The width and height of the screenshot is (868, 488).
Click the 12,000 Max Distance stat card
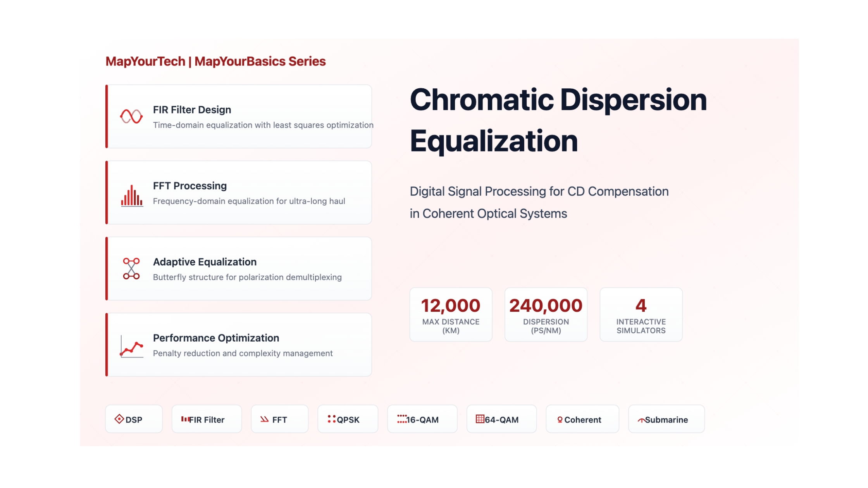tap(451, 315)
